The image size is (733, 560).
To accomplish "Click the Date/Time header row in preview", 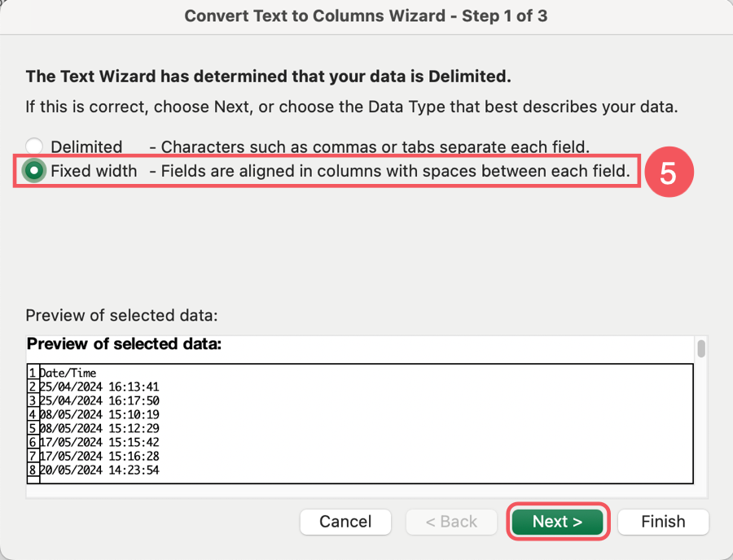I will coord(68,373).
